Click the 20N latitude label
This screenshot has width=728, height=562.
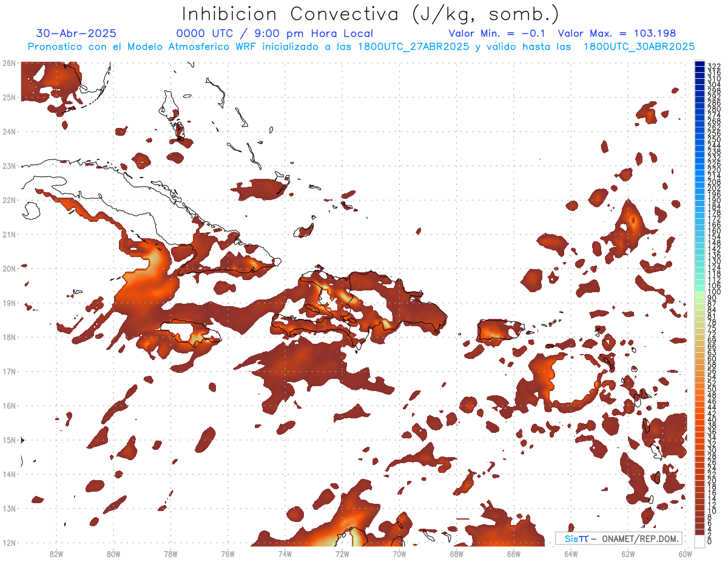(x=9, y=269)
